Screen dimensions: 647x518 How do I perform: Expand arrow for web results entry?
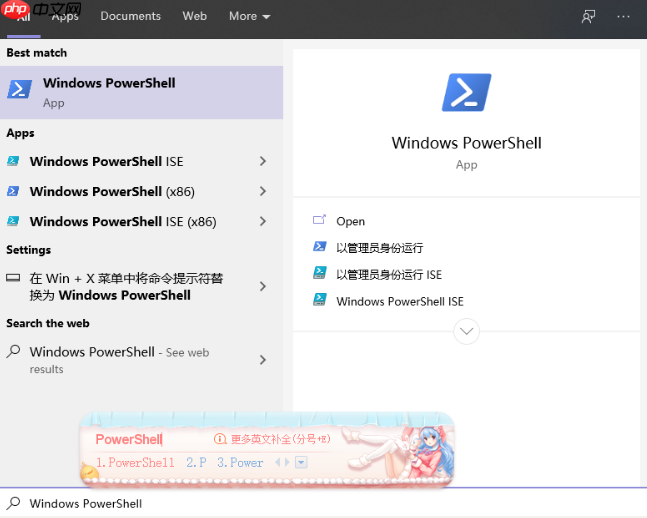[x=262, y=360]
